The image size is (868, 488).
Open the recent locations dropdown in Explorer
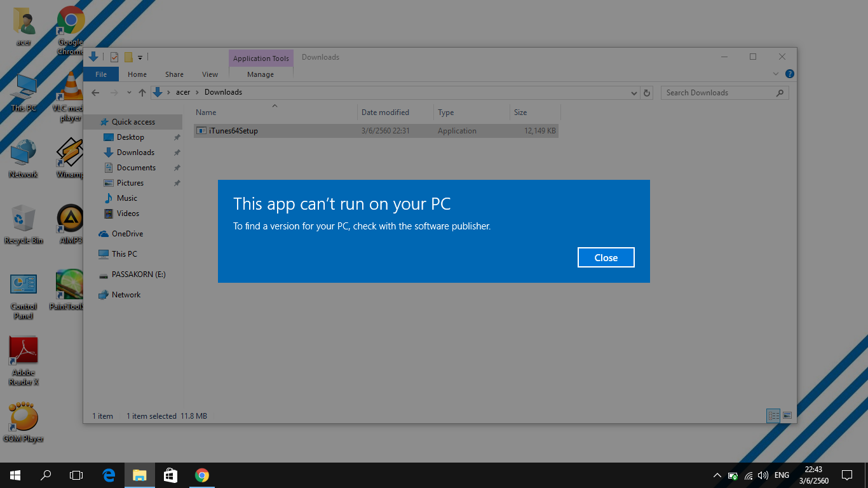click(x=129, y=93)
